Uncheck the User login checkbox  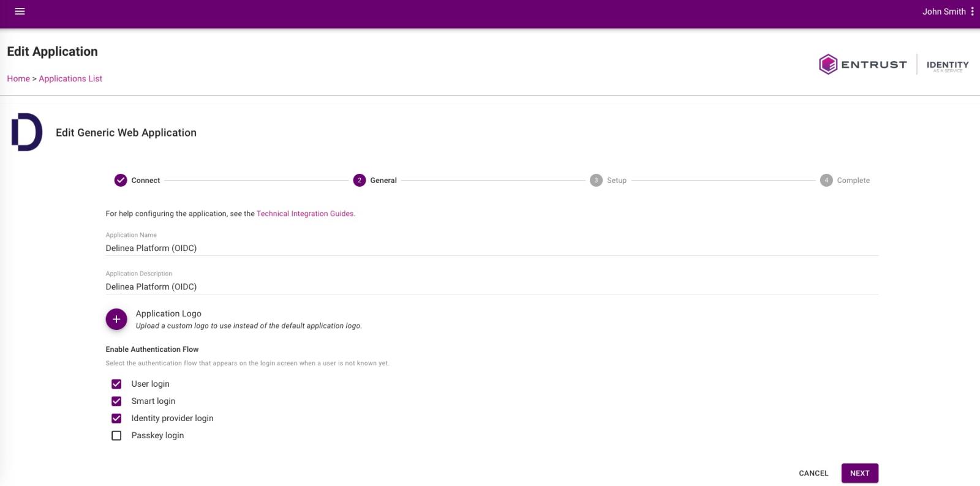(x=116, y=384)
